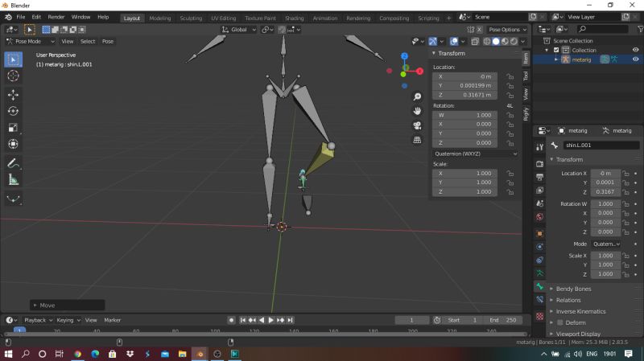Screen dimensions: 644x361
Task: Open the Active Tool properties tab
Action: [x=539, y=147]
